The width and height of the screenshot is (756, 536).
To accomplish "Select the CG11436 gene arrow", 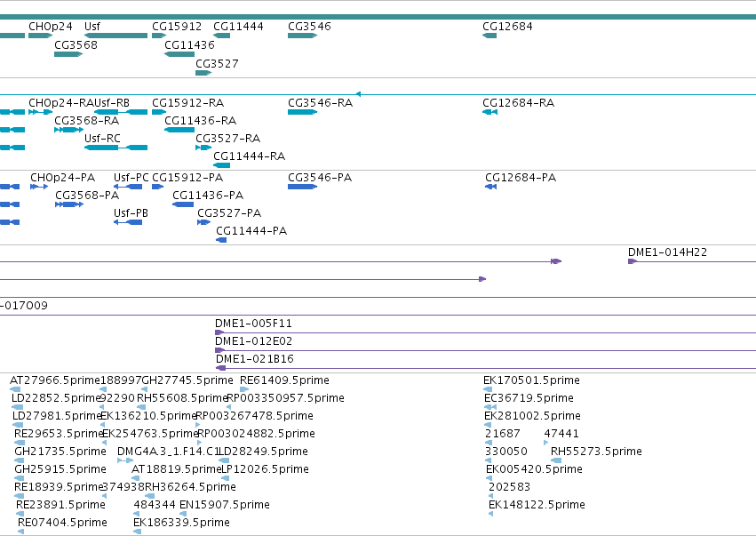I will [x=179, y=54].
